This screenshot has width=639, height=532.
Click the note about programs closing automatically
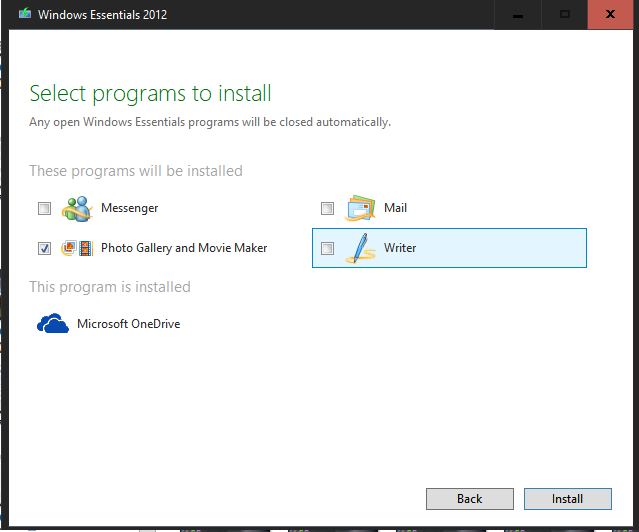210,122
